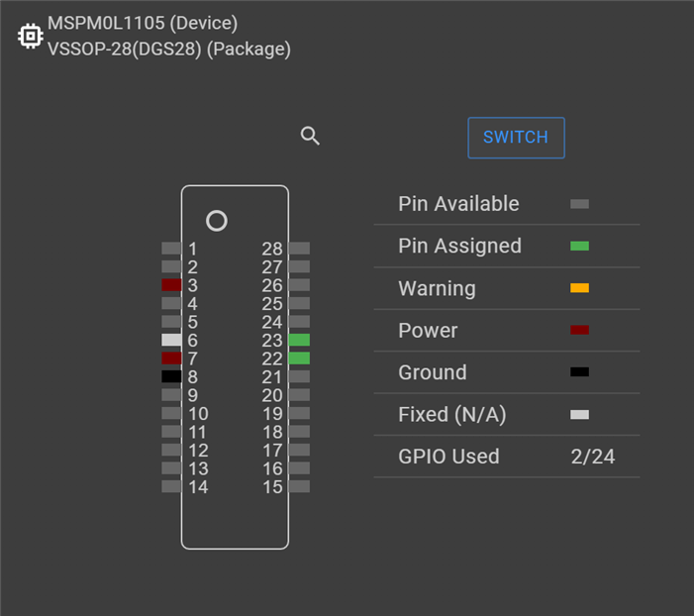Click the VSSOP-28(DGS28) (Package) text
Screen dimensions: 694x616
point(169,49)
